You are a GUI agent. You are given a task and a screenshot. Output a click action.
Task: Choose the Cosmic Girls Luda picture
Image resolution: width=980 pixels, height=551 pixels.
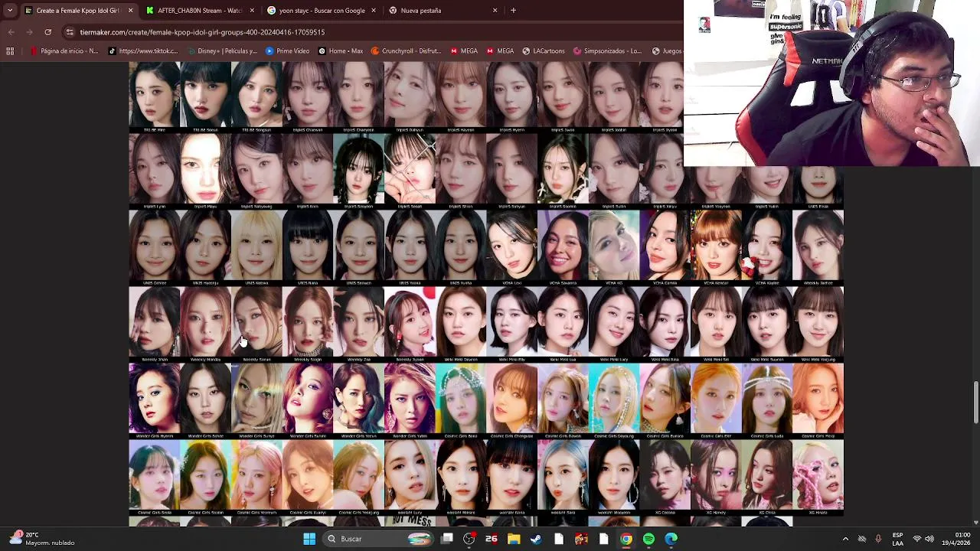pos(767,401)
